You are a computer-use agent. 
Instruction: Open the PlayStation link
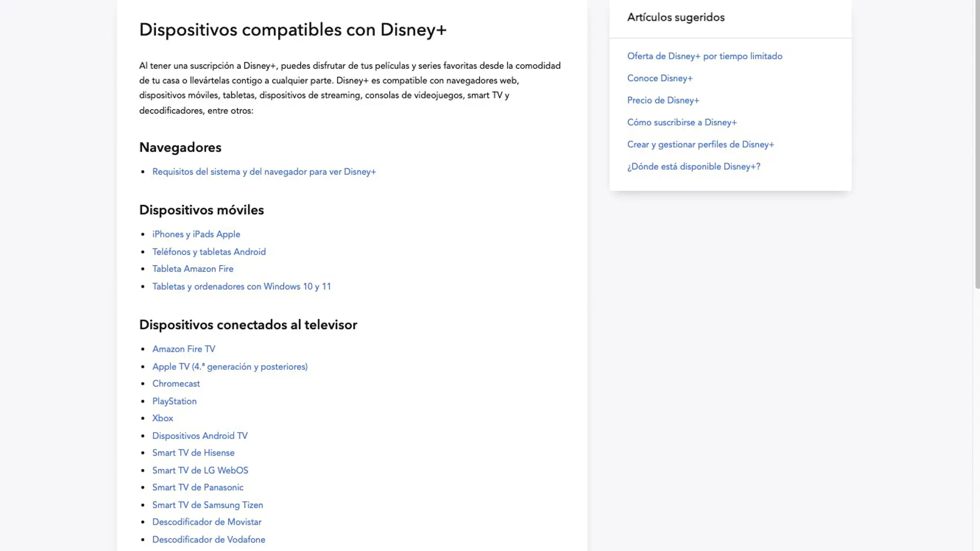point(174,401)
